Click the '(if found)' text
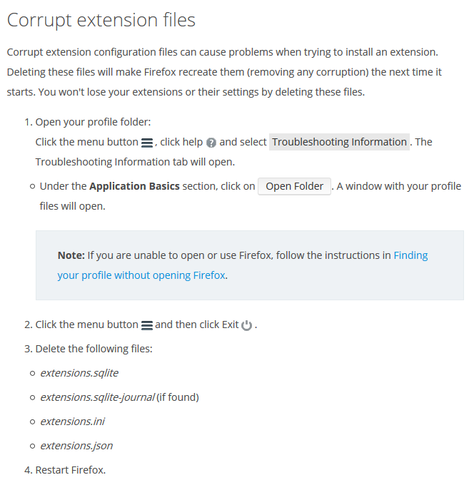 (178, 397)
